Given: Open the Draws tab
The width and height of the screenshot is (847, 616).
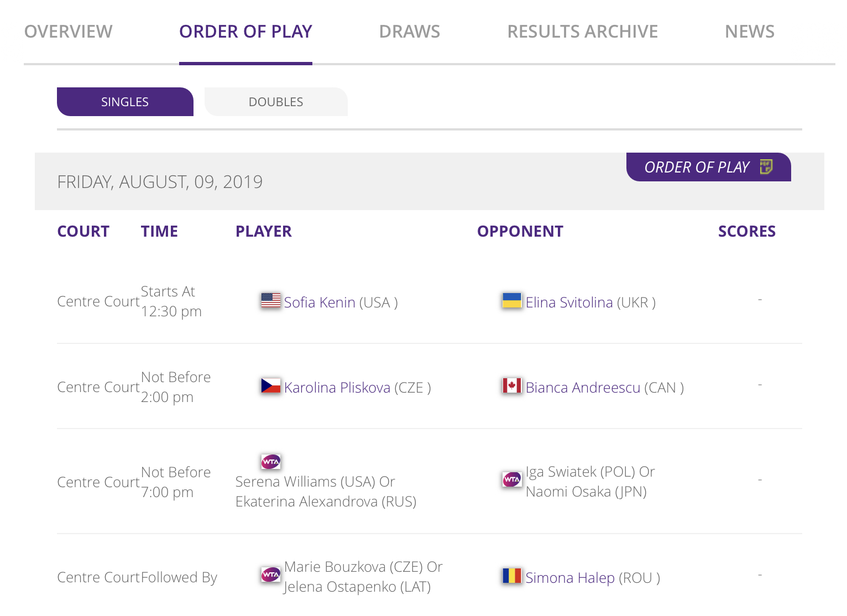Looking at the screenshot, I should tap(410, 32).
